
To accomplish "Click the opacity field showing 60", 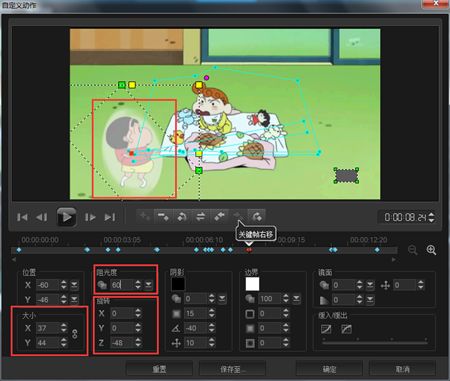I will click(x=122, y=285).
